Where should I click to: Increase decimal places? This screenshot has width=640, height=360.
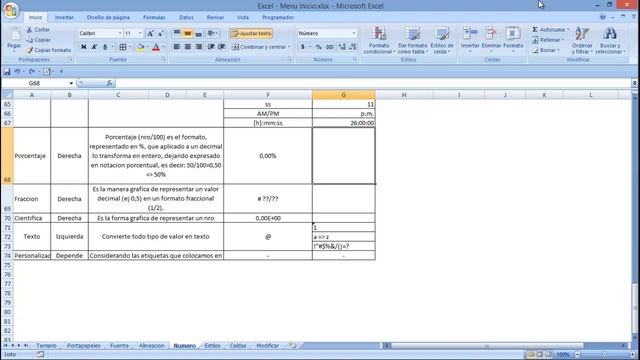click(x=342, y=47)
